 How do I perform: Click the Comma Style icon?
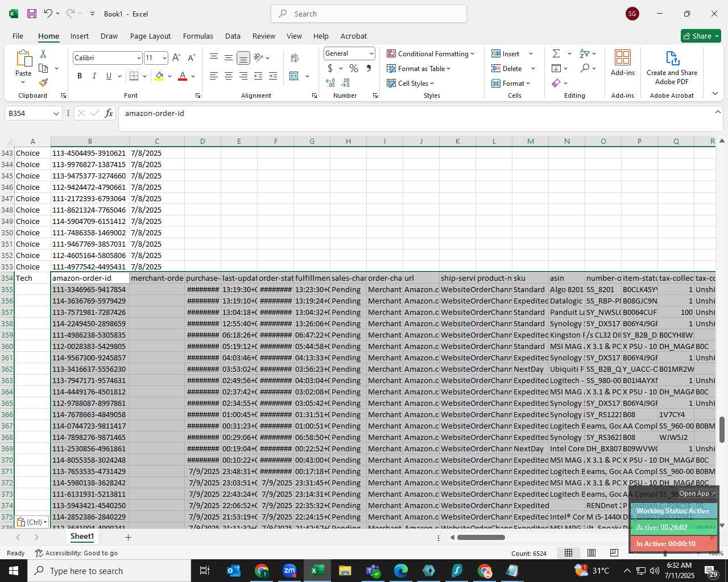(369, 68)
